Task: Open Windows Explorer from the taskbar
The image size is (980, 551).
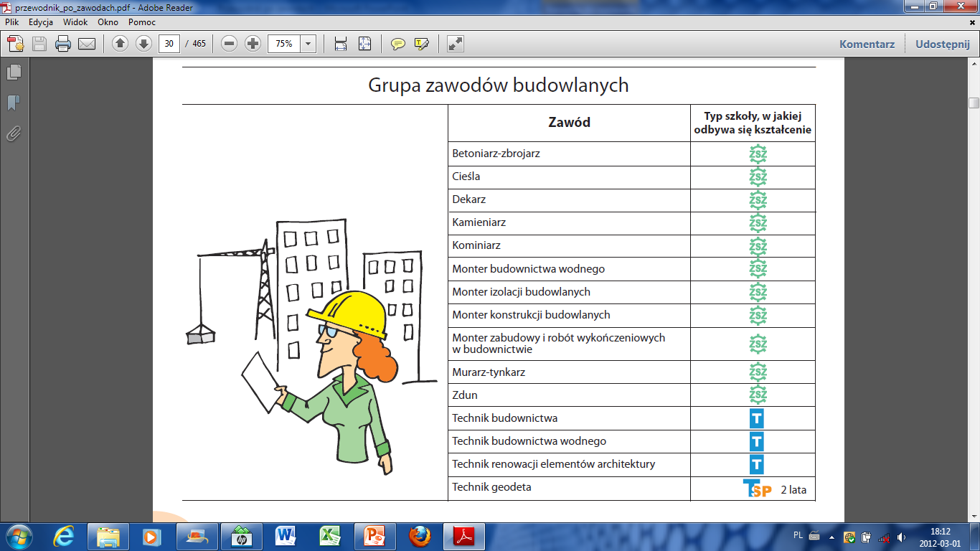Action: [x=108, y=536]
